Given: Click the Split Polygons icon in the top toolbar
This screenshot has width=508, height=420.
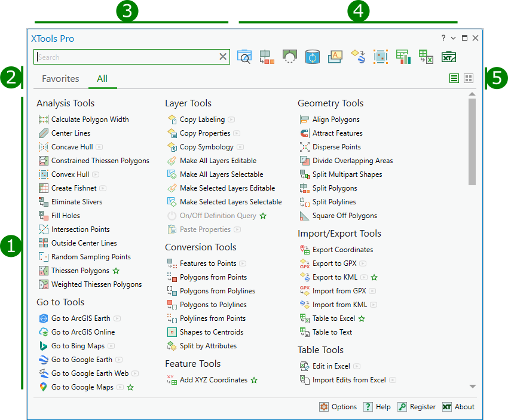Looking at the screenshot, I should click(267, 57).
